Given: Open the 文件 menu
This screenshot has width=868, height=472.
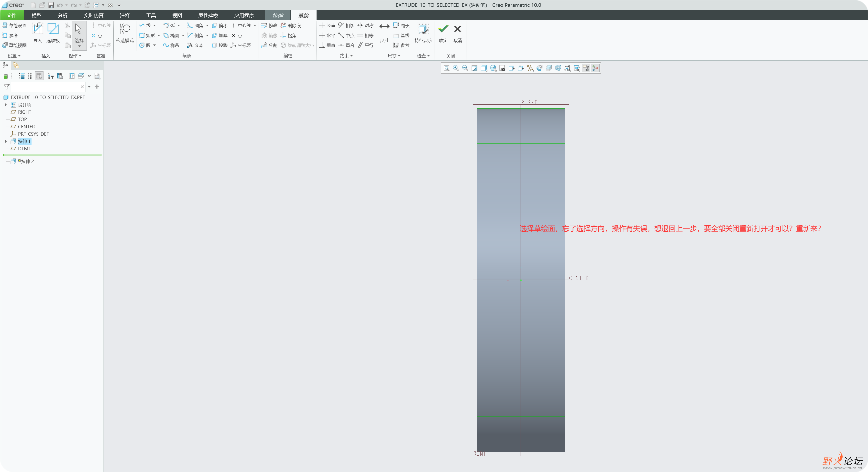Looking at the screenshot, I should pyautogui.click(x=11, y=15).
